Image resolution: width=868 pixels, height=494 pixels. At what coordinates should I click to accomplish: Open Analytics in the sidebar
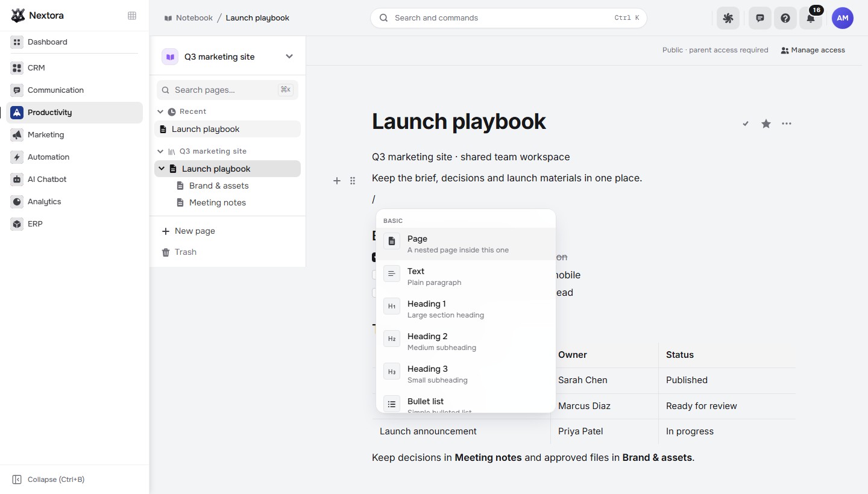tap(74, 202)
